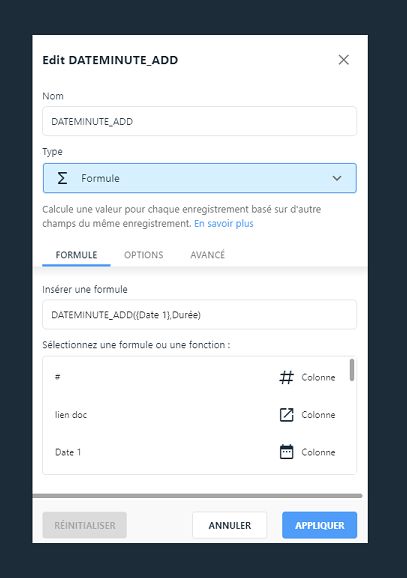The image size is (407, 578).
Task: Select the FORMULE tab
Action: tap(76, 255)
